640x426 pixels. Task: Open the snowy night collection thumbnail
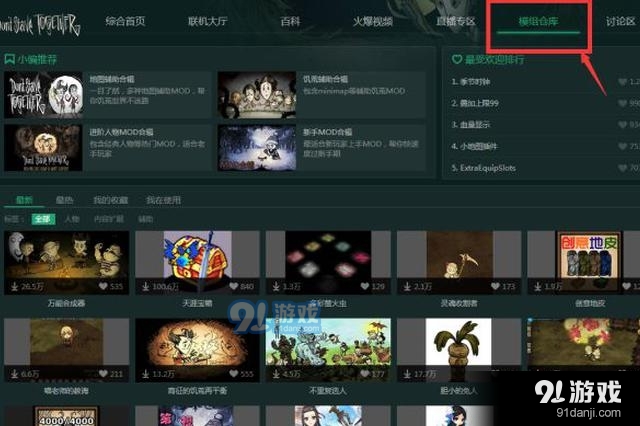257,148
